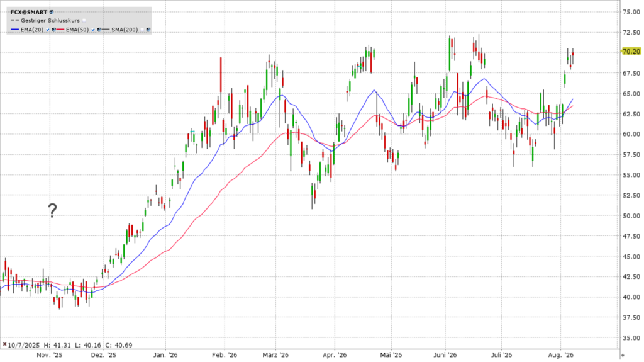644x362 pixels.
Task: Click the Gestriger Schlusskurs legend label
Action: [x=50, y=21]
